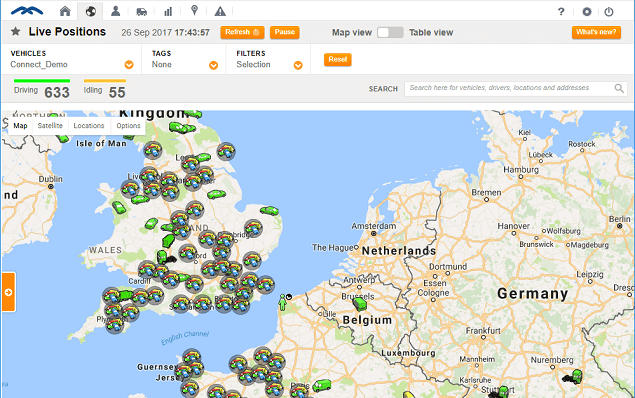Open the settings gear icon
The width and height of the screenshot is (635, 398).
[586, 12]
